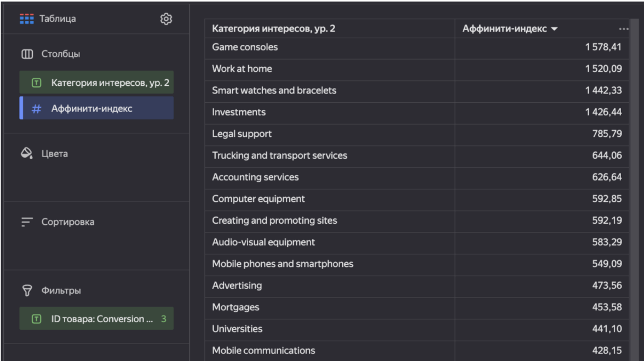644x361 pixels.
Task: Open the three-dot menu in table header
Action: [623, 29]
